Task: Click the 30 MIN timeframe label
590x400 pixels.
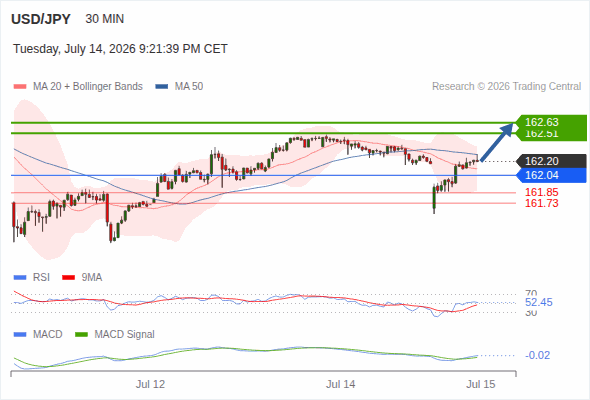Action: (105, 19)
